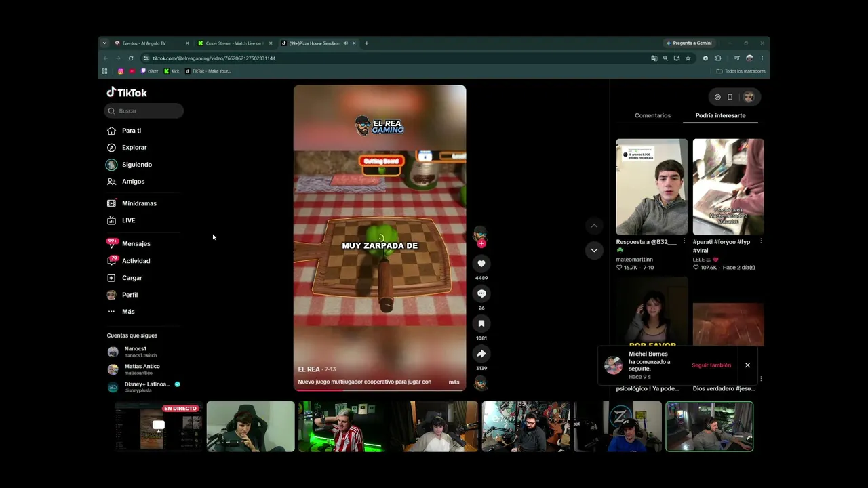Viewport: 868px width, 488px height.
Task: Open the Chrome three-dot menu
Action: click(762, 58)
